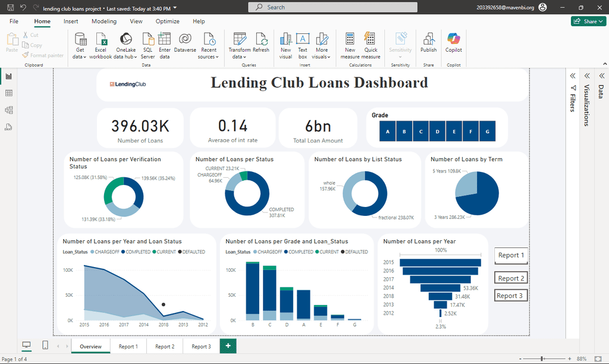
Task: Open file title saved-state dropdown
Action: point(175,8)
